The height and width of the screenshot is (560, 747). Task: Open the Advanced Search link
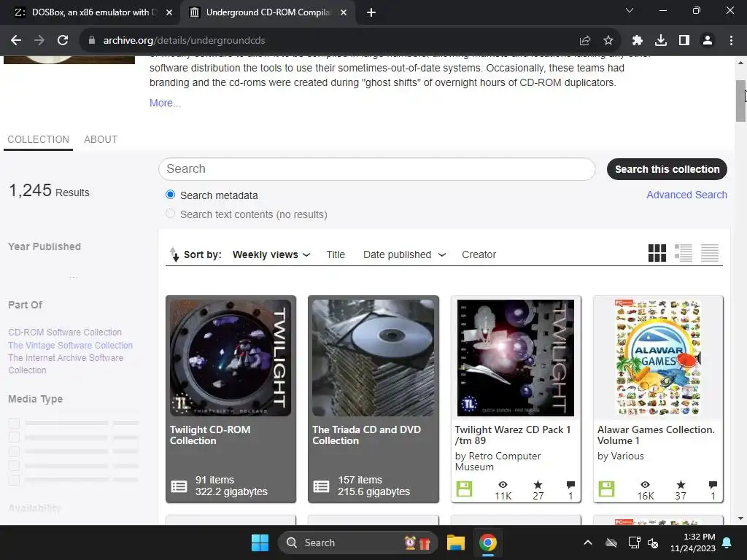coord(686,195)
